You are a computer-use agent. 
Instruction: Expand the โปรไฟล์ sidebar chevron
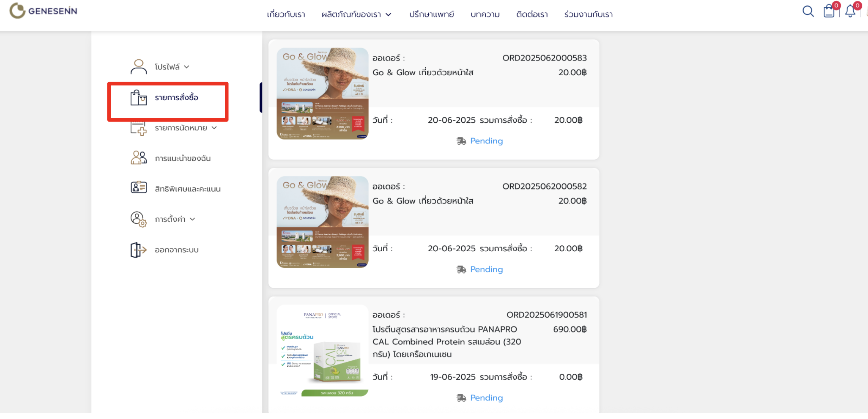pyautogui.click(x=187, y=67)
